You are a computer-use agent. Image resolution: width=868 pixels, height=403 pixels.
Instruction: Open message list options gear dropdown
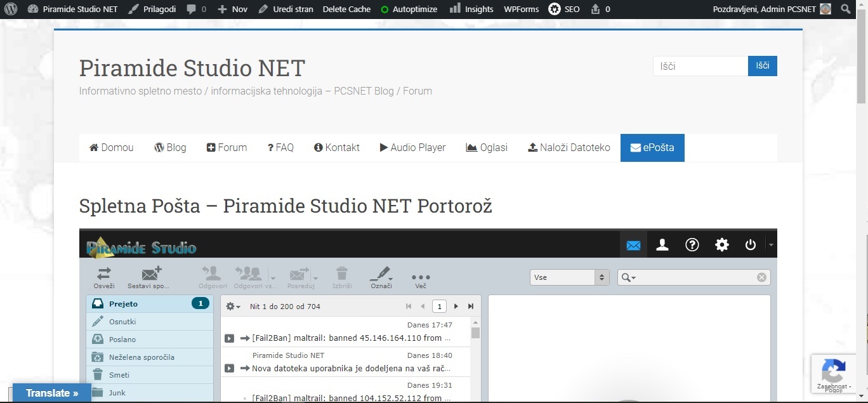click(x=233, y=307)
